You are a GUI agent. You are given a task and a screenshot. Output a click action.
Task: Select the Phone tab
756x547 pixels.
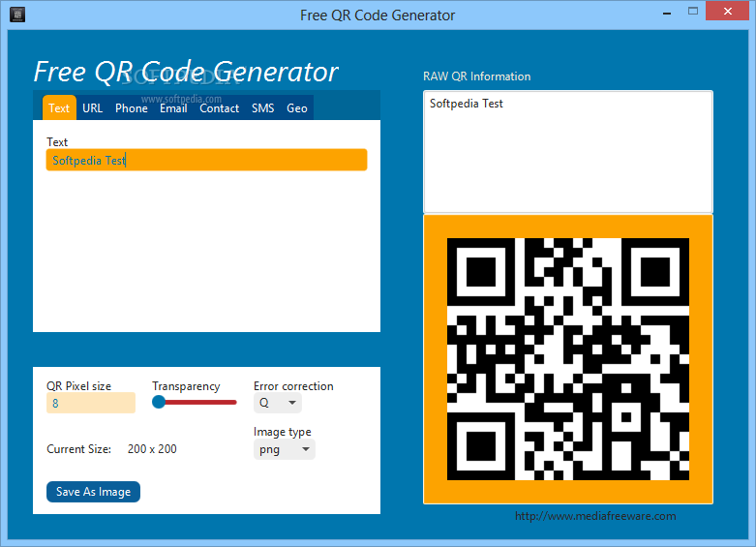click(131, 108)
